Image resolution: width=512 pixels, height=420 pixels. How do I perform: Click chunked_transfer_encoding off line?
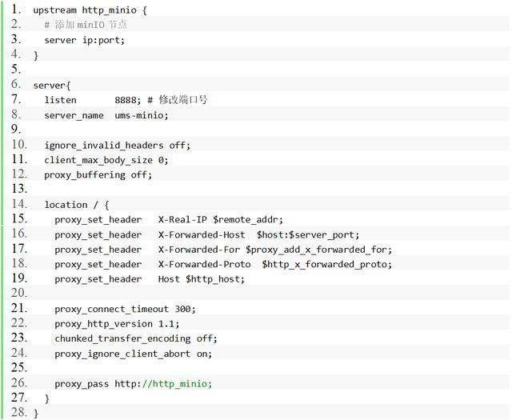pyautogui.click(x=136, y=338)
